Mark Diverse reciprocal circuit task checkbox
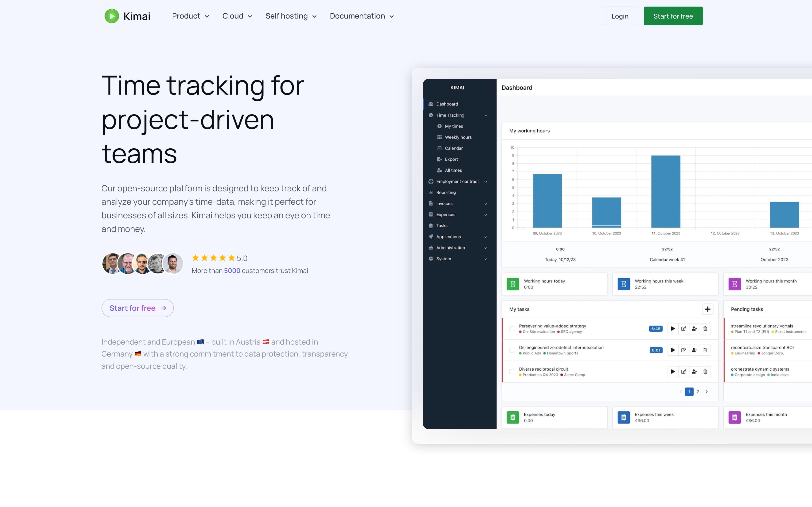The width and height of the screenshot is (812, 507). coord(511,372)
